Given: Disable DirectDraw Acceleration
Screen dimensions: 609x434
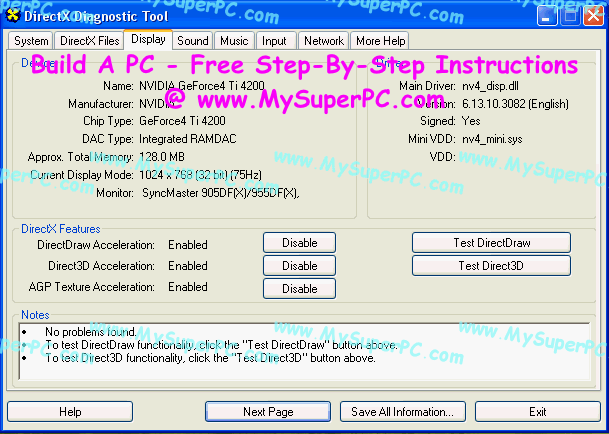Looking at the screenshot, I should pos(299,243).
